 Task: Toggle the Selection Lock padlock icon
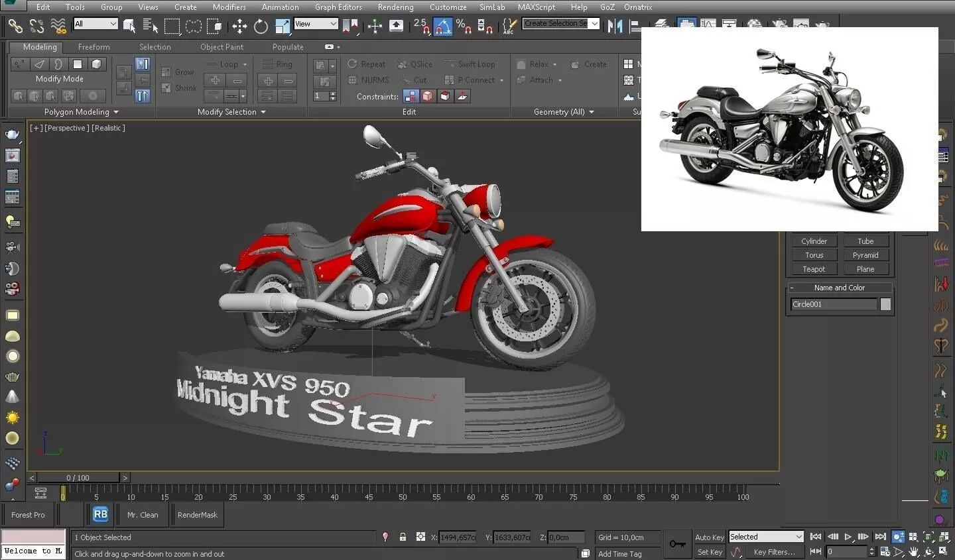(x=403, y=537)
